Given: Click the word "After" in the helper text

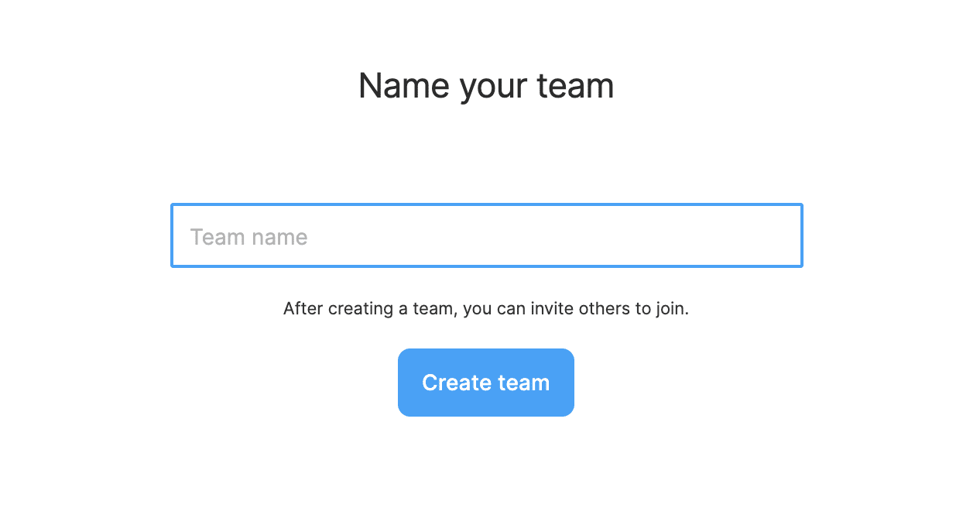Looking at the screenshot, I should pyautogui.click(x=303, y=309).
